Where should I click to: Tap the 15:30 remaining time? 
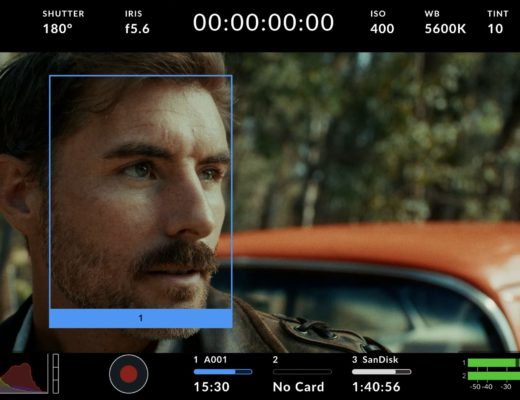(211, 387)
